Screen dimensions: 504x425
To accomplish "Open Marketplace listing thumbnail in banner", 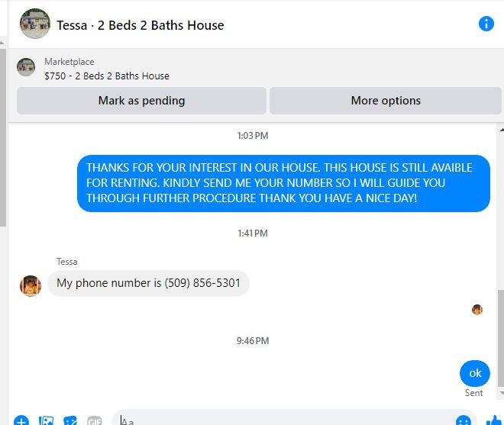I will pos(26,67).
